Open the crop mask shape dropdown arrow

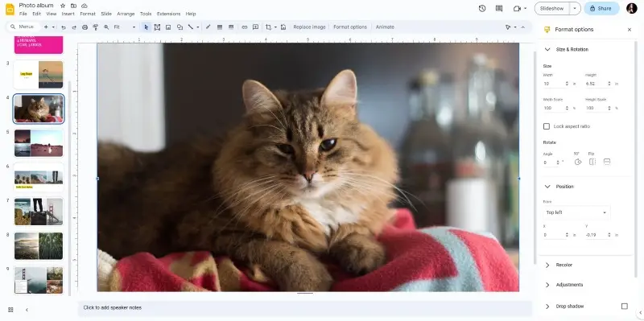point(275,27)
